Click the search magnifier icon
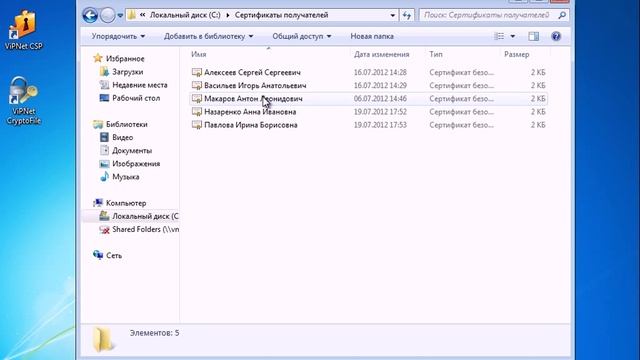The height and width of the screenshot is (360, 640). pos(562,15)
